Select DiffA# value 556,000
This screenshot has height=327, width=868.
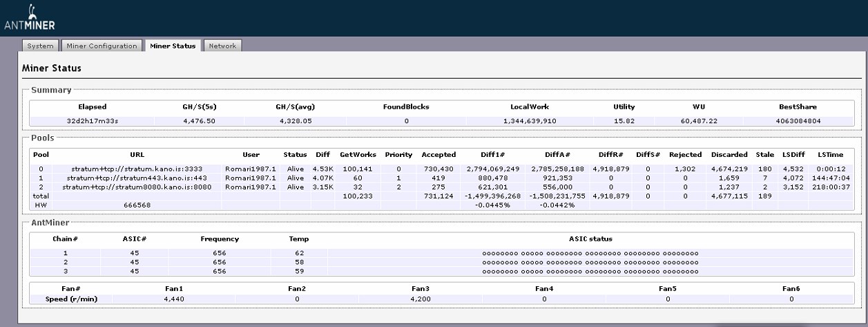[558, 187]
